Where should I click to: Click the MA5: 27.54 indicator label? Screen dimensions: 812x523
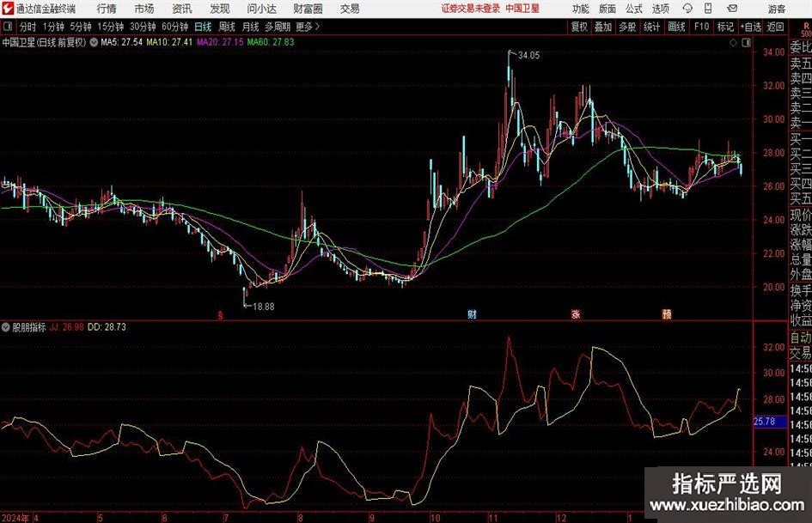122,42
